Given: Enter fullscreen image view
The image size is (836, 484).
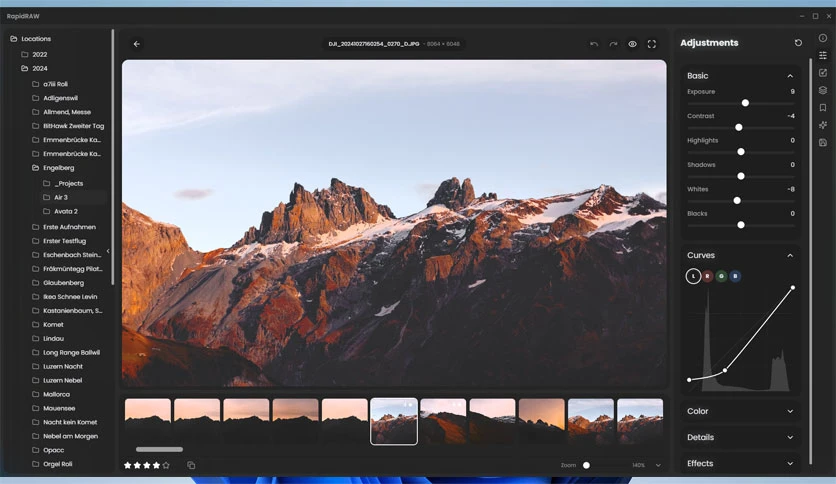Looking at the screenshot, I should (x=652, y=44).
